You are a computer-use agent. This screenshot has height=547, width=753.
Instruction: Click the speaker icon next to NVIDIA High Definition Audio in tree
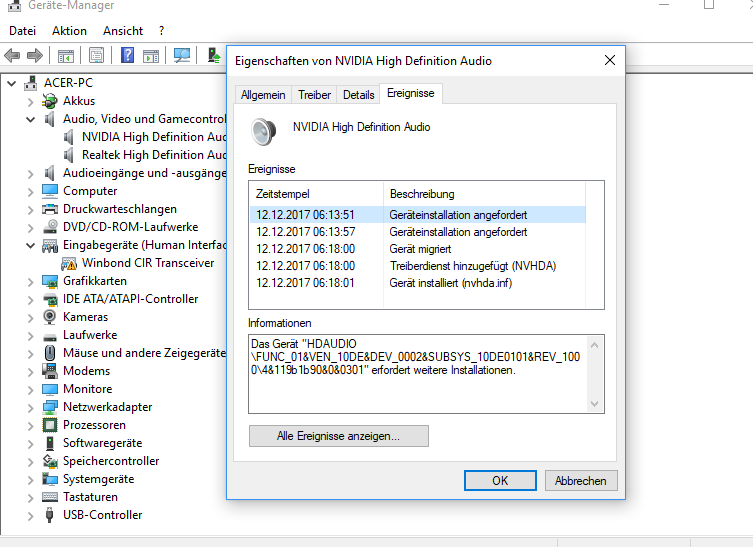click(69, 137)
